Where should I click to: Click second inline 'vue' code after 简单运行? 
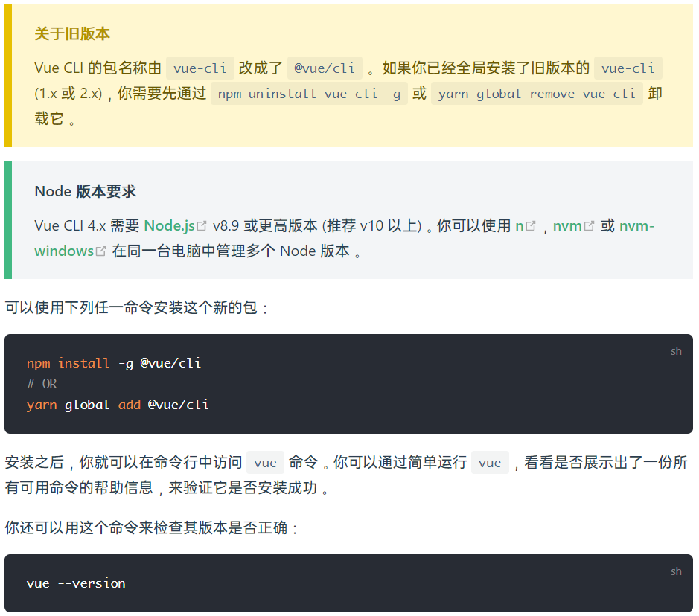(x=490, y=462)
